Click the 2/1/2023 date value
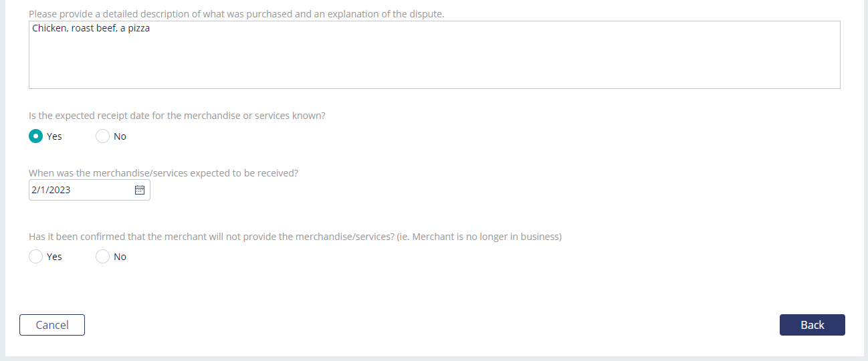This screenshot has height=361, width=868. (51, 190)
